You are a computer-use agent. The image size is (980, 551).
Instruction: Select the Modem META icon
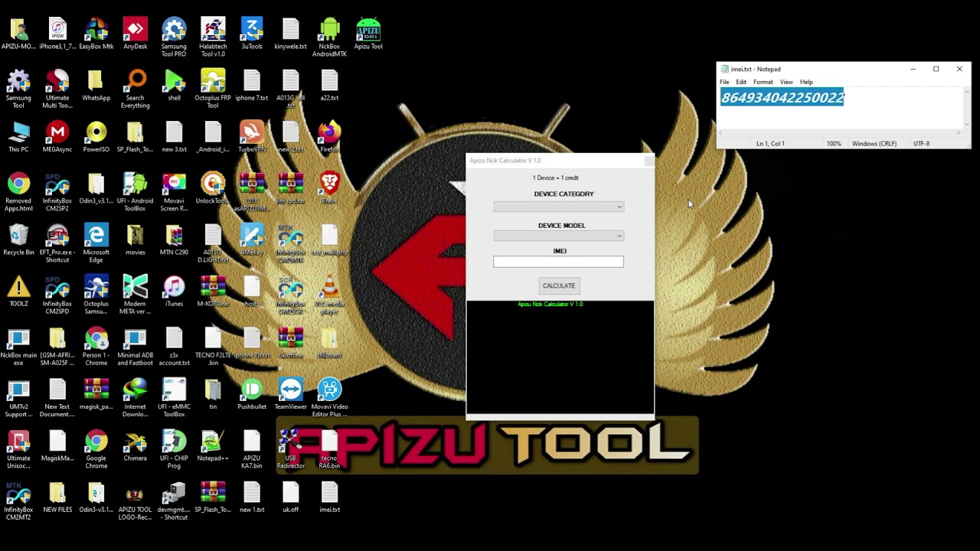[135, 295]
